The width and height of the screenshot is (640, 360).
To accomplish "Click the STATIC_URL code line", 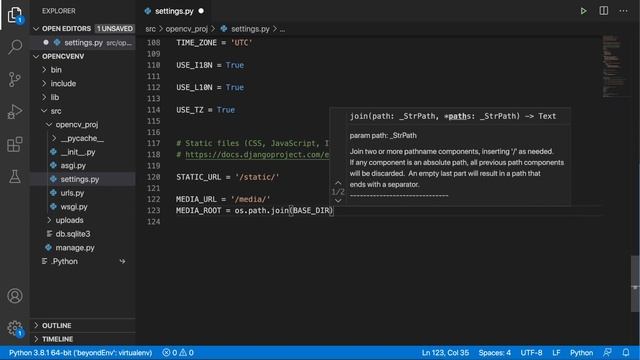I will (x=228, y=177).
